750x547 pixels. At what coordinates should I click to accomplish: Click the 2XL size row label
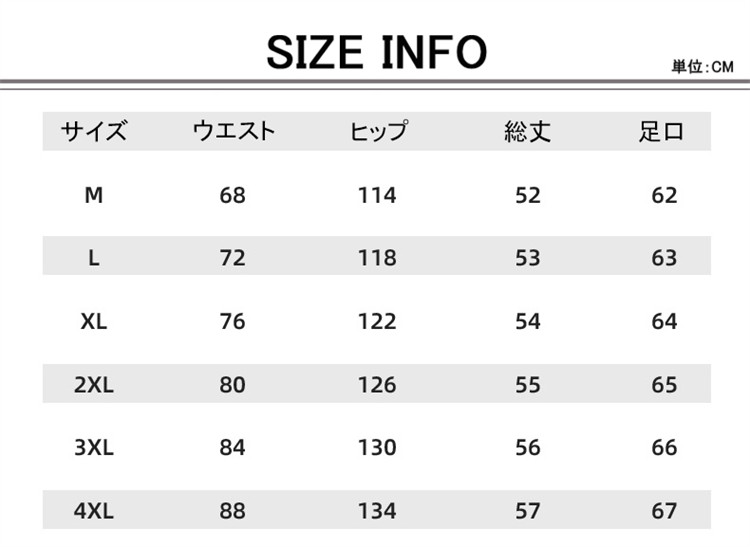[94, 384]
